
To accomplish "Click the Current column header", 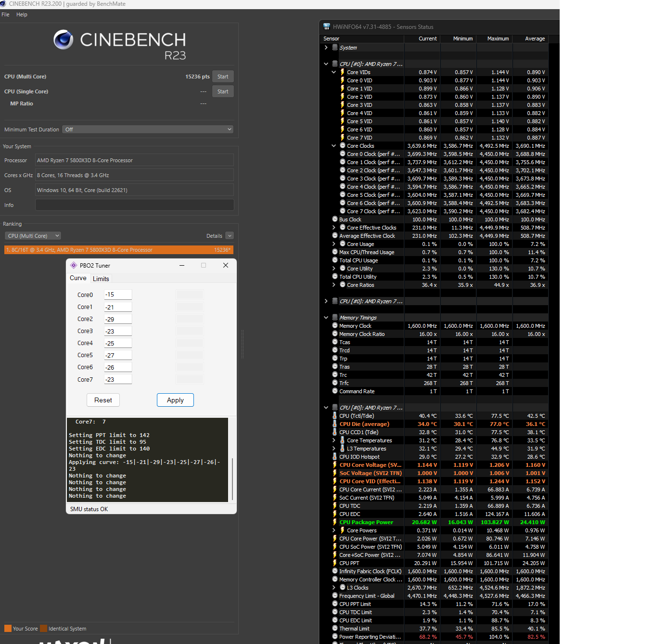I will [422, 39].
